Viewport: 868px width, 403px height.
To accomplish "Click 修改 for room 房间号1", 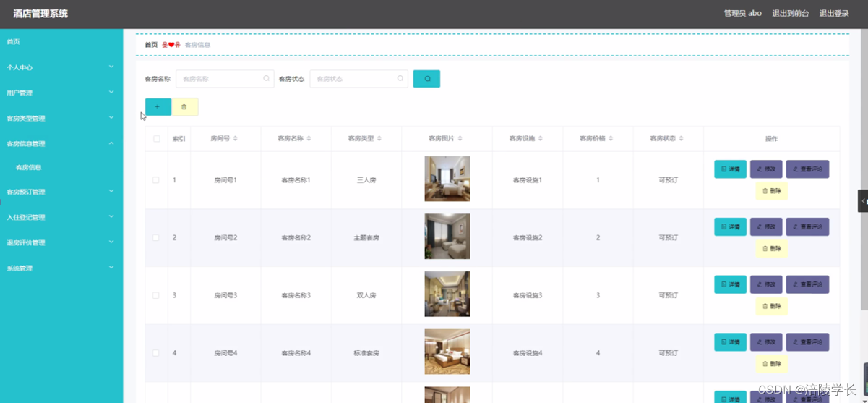I will click(766, 169).
